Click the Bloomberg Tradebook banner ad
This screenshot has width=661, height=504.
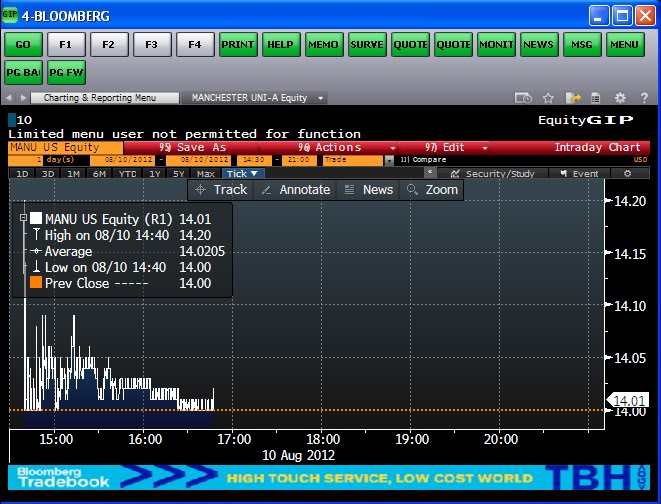pyautogui.click(x=329, y=477)
